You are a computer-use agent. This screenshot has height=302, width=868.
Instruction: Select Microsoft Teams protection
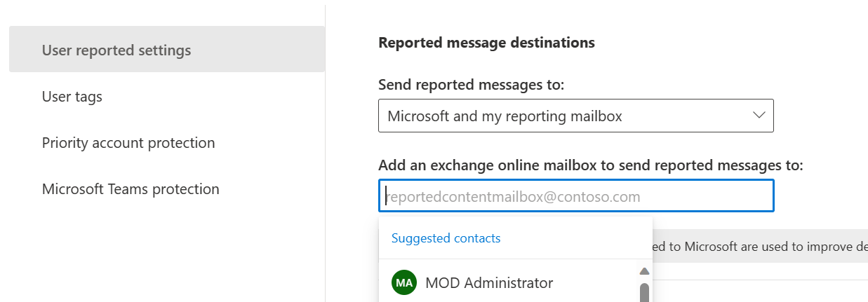[131, 189]
